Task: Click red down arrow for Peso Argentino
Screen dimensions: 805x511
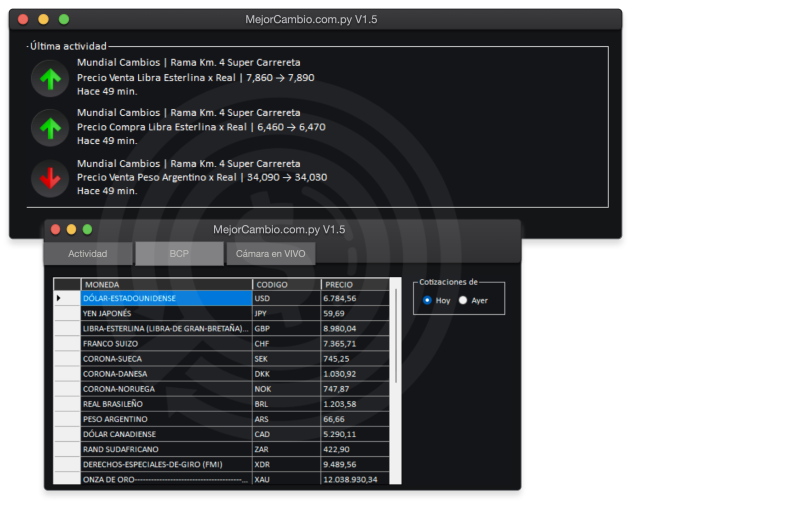Action: 47,178
